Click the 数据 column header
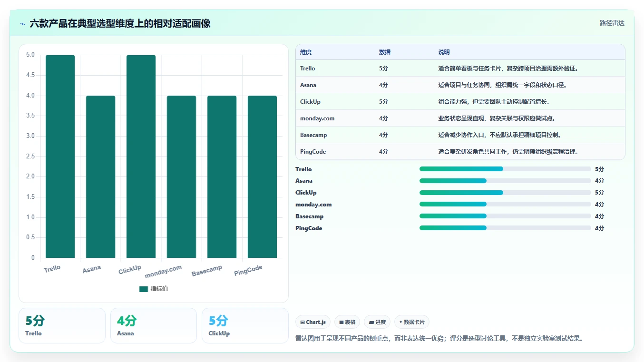Image resolution: width=644 pixels, height=362 pixels. tap(385, 52)
